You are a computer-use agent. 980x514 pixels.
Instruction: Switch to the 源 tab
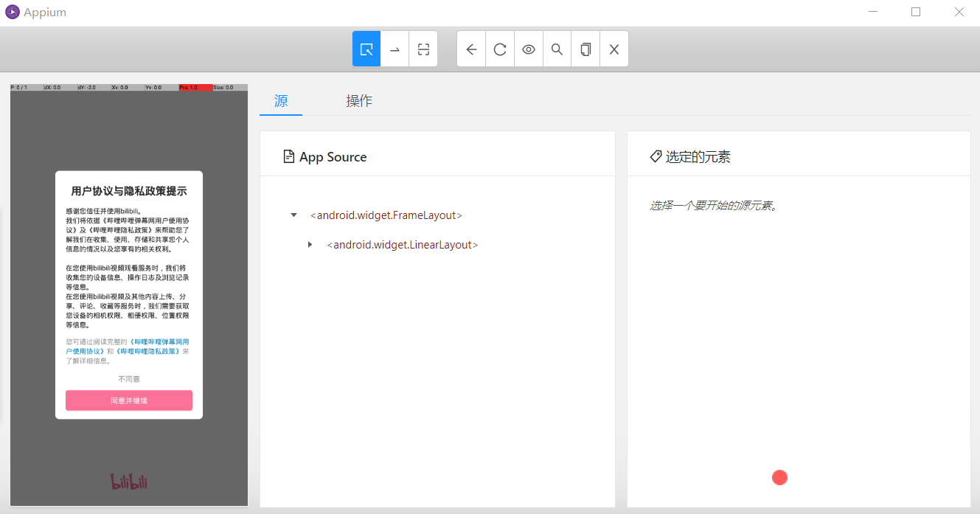281,101
